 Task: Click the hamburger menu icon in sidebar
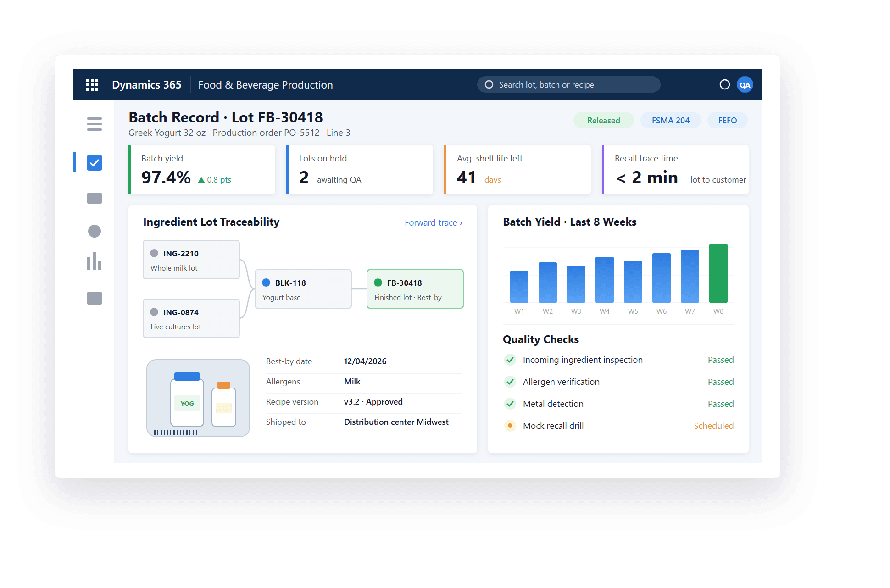pos(95,124)
